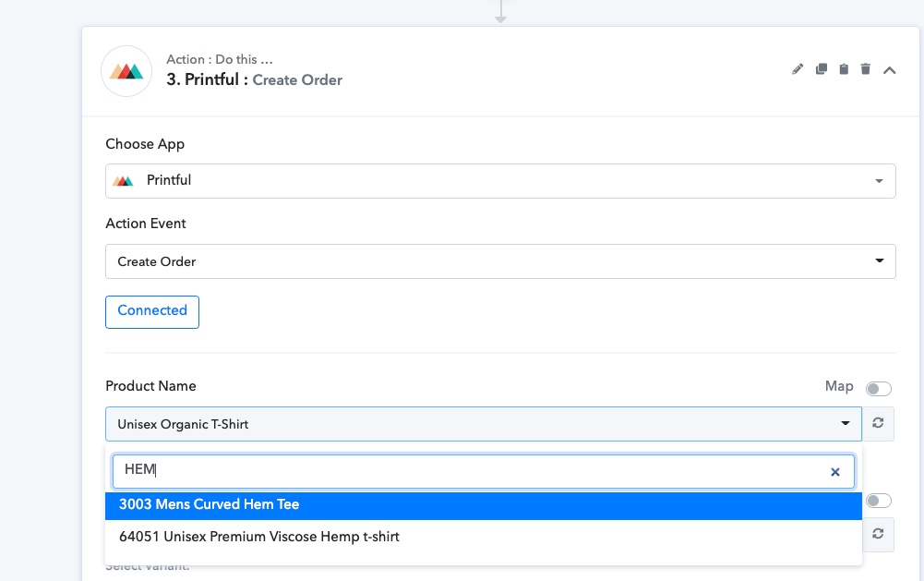Click the Printful logo circle icon
Viewport: 924px width, 581px height.
(126, 71)
